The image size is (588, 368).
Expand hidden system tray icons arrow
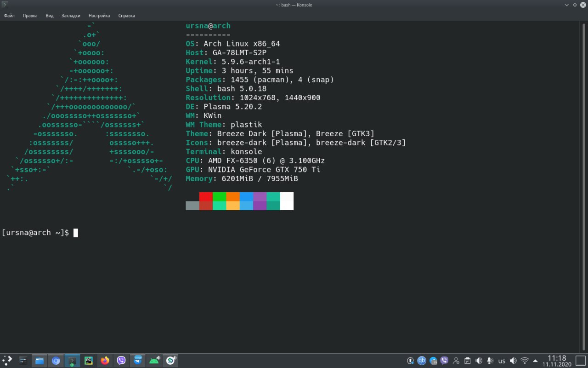point(535,361)
